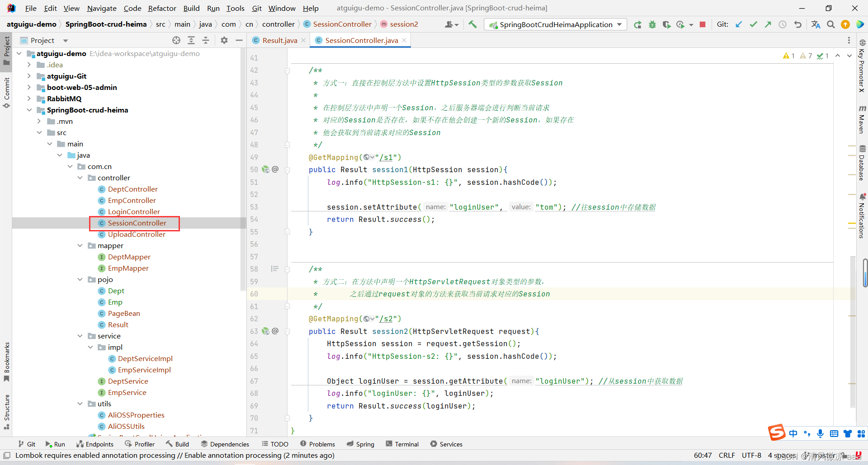Toggle Chinese input mode indicator
868x465 pixels.
pyautogui.click(x=793, y=434)
